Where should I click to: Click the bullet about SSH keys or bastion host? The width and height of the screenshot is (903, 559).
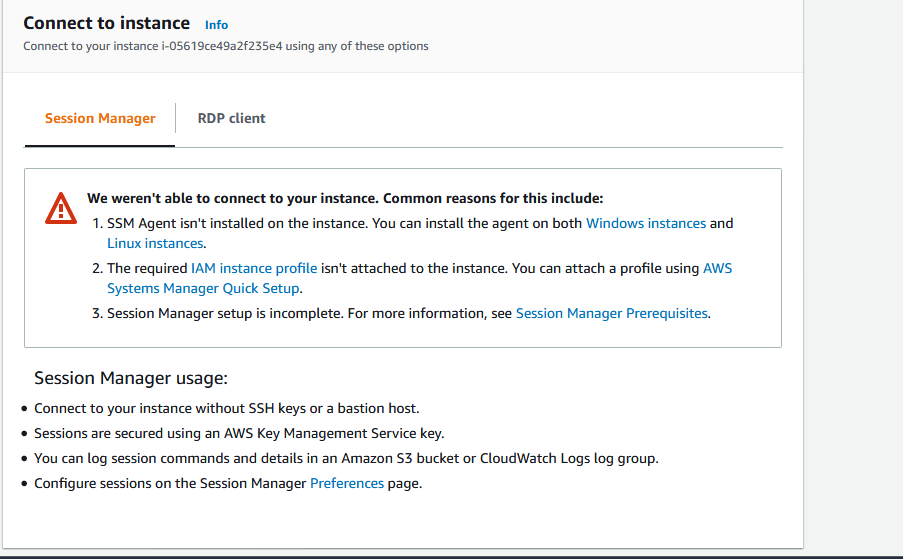226,408
